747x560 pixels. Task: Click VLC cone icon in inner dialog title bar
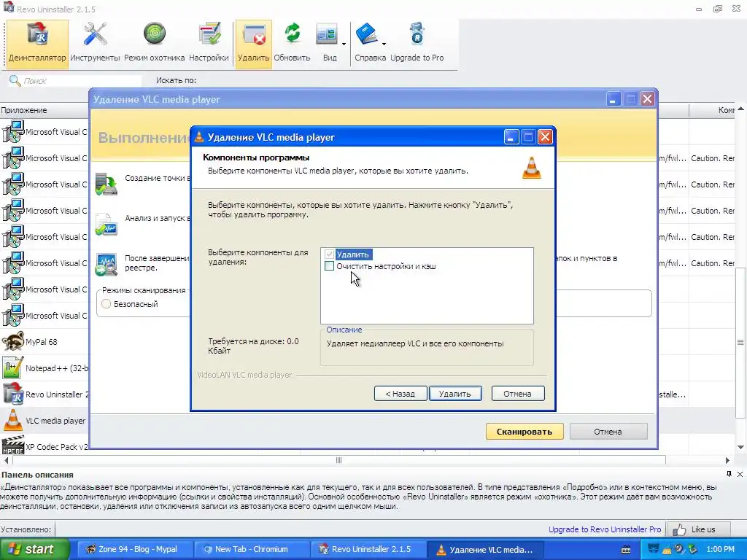pyautogui.click(x=199, y=137)
